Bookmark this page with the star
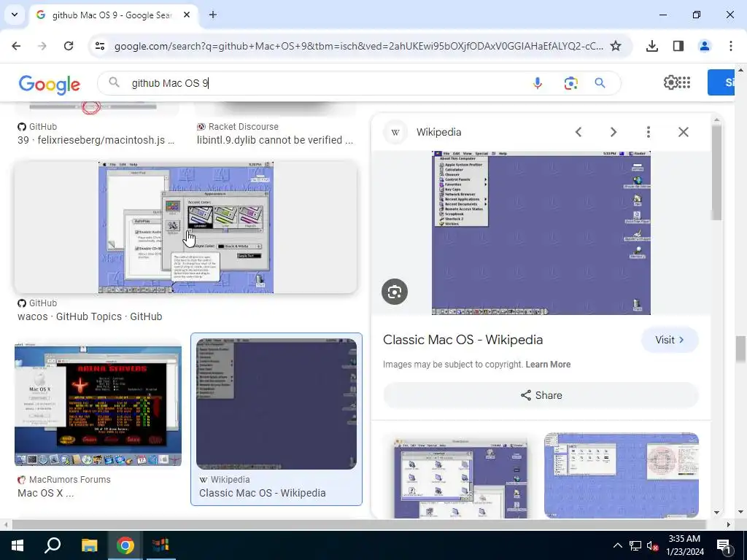Image resolution: width=747 pixels, height=560 pixels. [616, 46]
